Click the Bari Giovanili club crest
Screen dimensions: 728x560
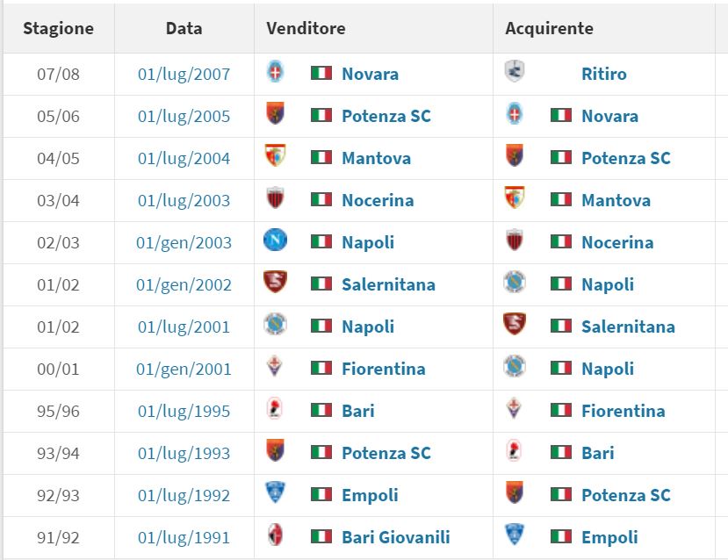point(276,536)
